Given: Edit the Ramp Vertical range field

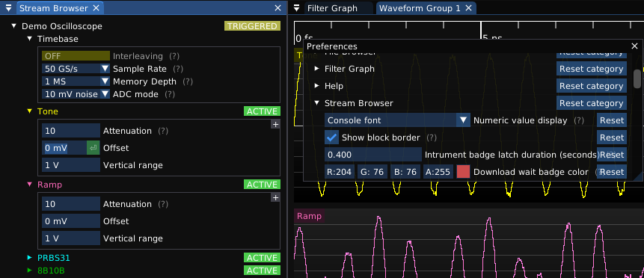Looking at the screenshot, I should point(70,238).
